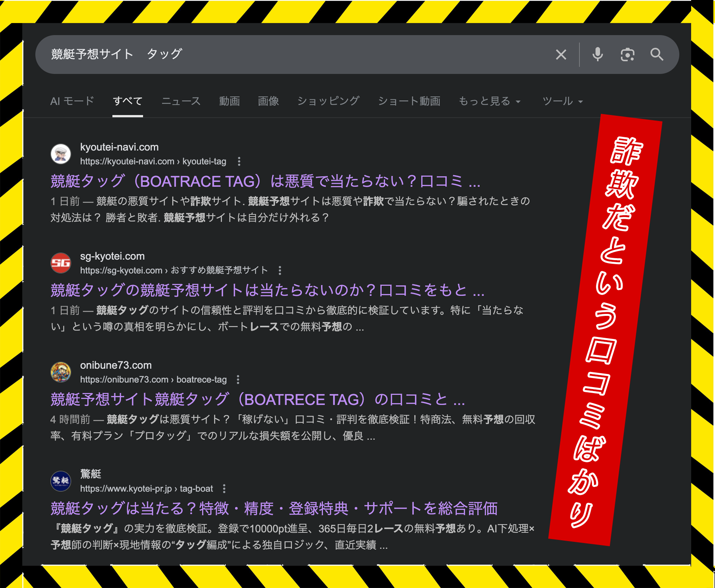Screen dimensions: 715x588
Task: Open the three-dot menu on the kyoutei-navi result
Action: [239, 162]
